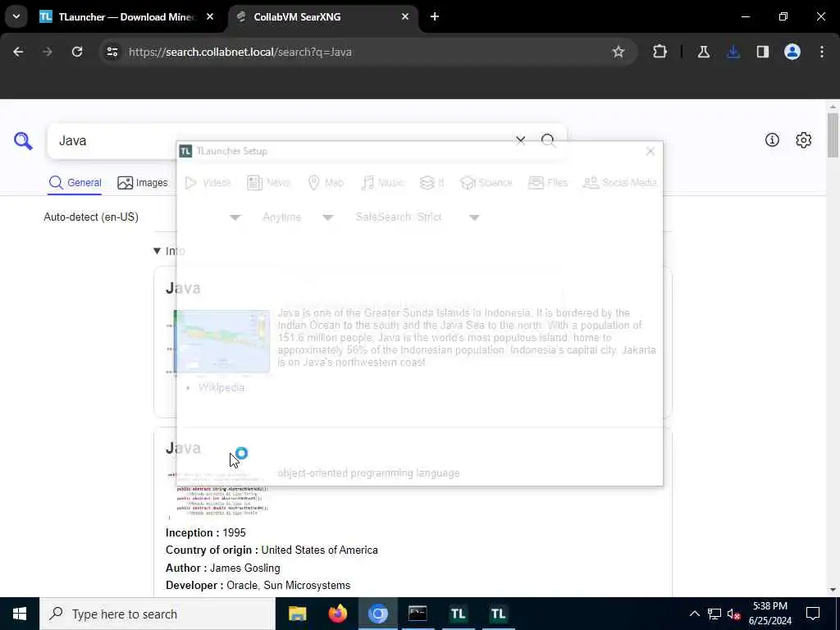Open the Windows Start menu
This screenshot has height=630, width=840.
point(20,614)
